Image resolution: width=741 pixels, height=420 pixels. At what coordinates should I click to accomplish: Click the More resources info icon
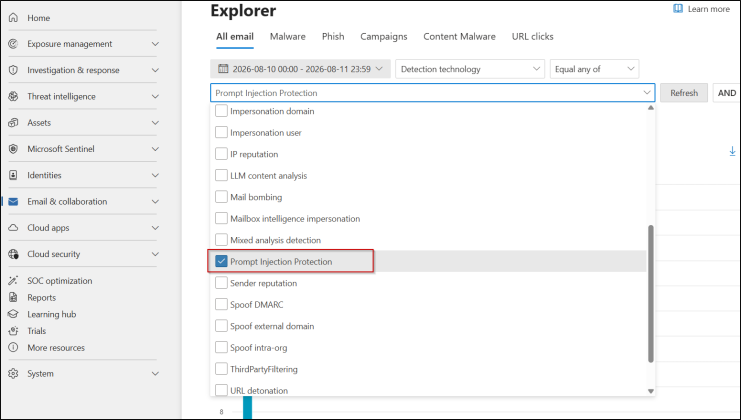[13, 348]
